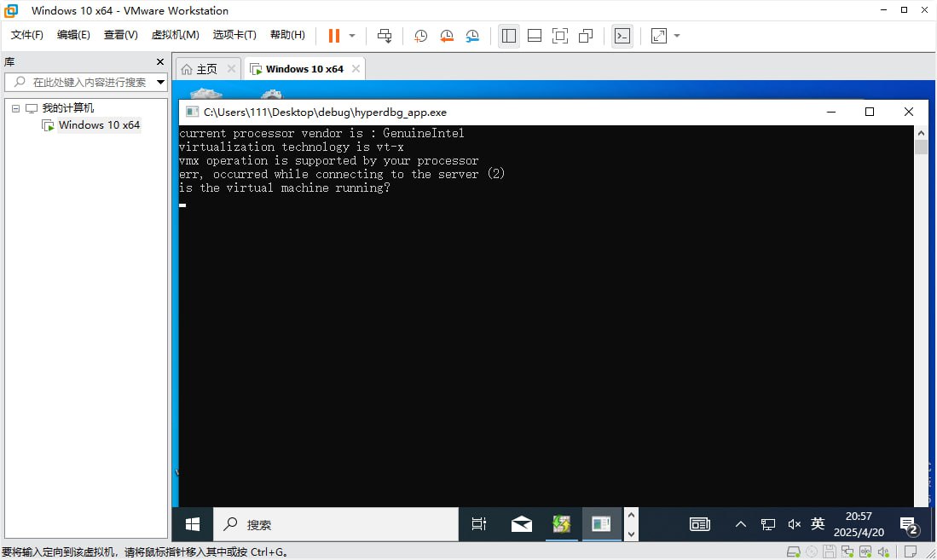Viewport: 937px width, 560px height.
Task: Switch input language via 英 indicator
Action: pos(818,524)
